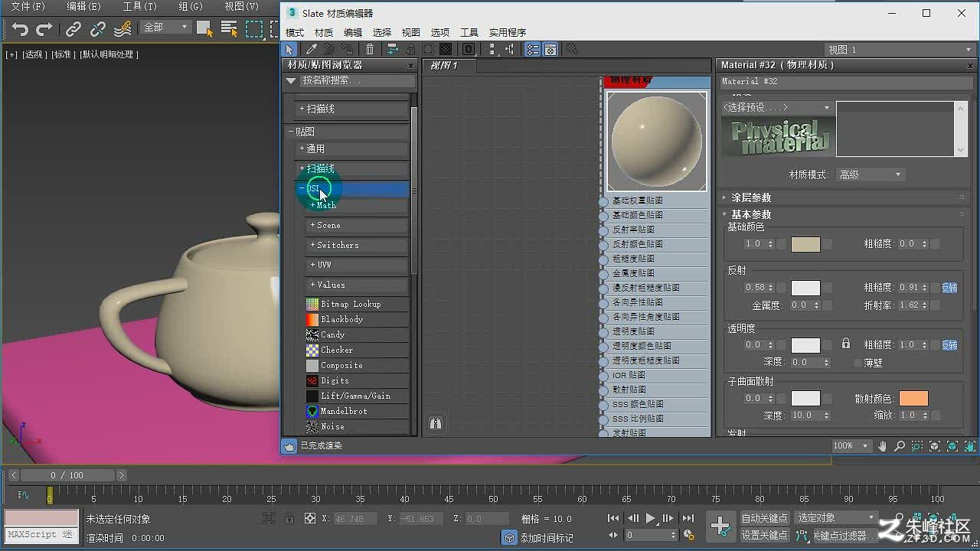Click the large plus set key button
Viewport: 980px width, 551px height.
(720, 526)
